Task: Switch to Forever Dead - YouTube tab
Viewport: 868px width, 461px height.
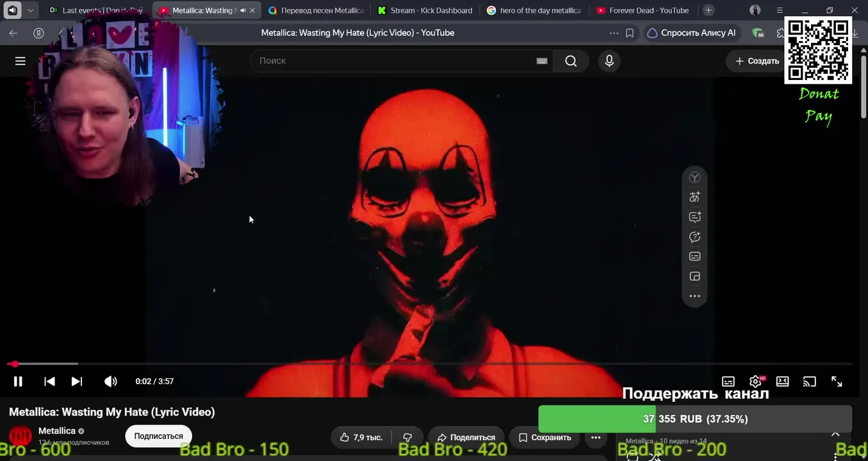Action: tap(643, 10)
